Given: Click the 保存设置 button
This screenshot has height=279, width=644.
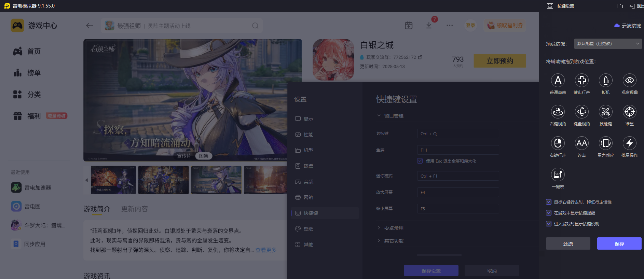Looking at the screenshot, I should (431, 270).
